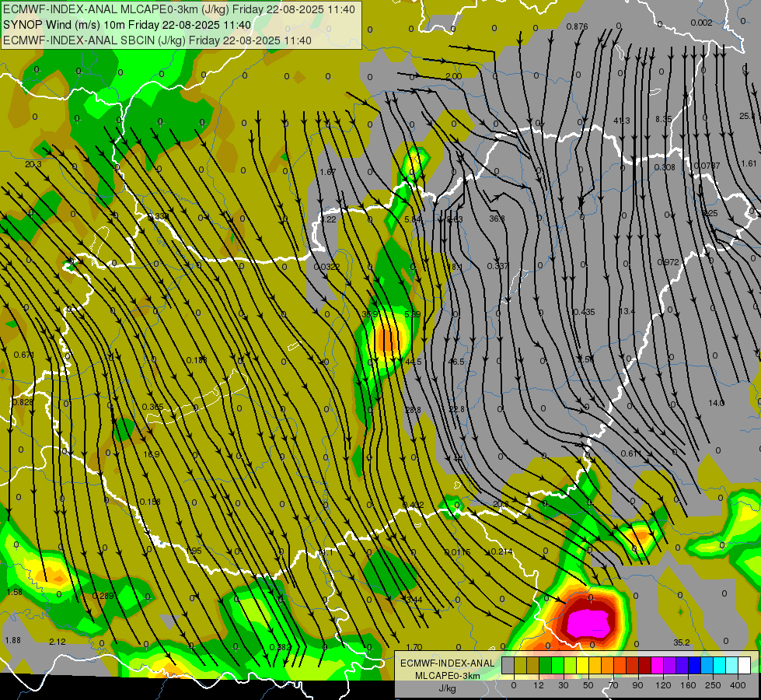Click the map value '1.58'
Image resolution: width=761 pixels, height=700 pixels.
click(x=15, y=592)
